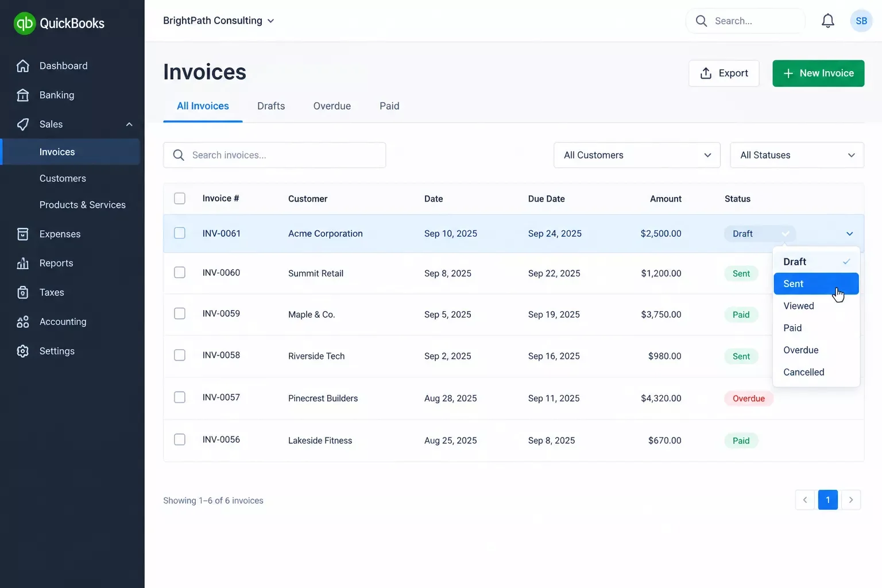Viewport: 882px width, 588px height.
Task: Click the Sales tag icon
Action: click(x=23, y=125)
